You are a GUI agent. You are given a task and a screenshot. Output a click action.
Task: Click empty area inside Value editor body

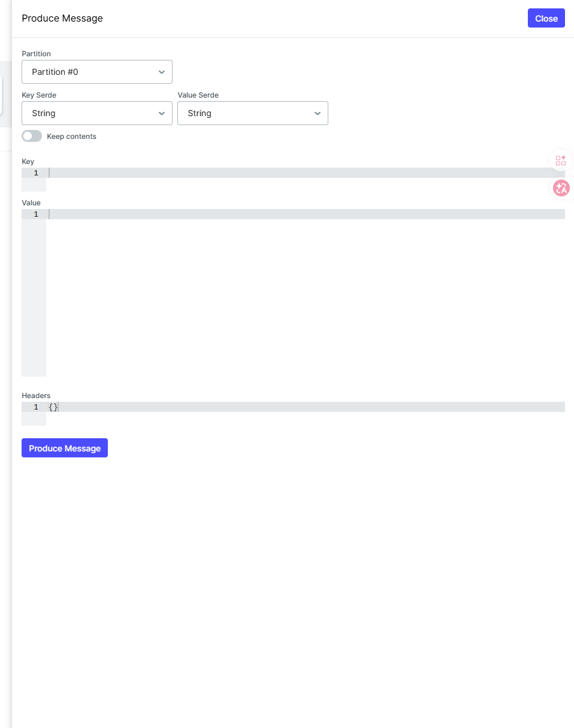pyautogui.click(x=300, y=299)
